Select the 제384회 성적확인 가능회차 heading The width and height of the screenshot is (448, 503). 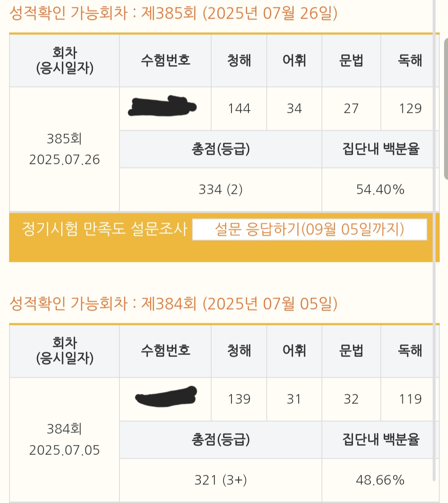tap(173, 304)
